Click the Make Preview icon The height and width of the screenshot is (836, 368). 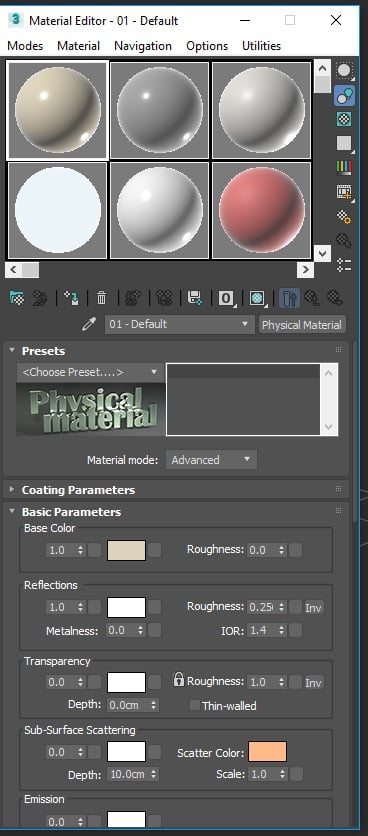coord(345,192)
